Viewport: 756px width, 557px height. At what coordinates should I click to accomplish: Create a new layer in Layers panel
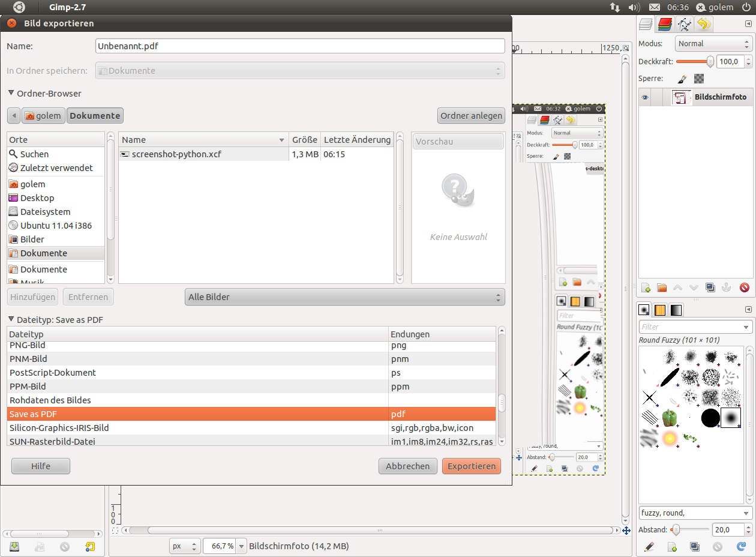point(646,288)
